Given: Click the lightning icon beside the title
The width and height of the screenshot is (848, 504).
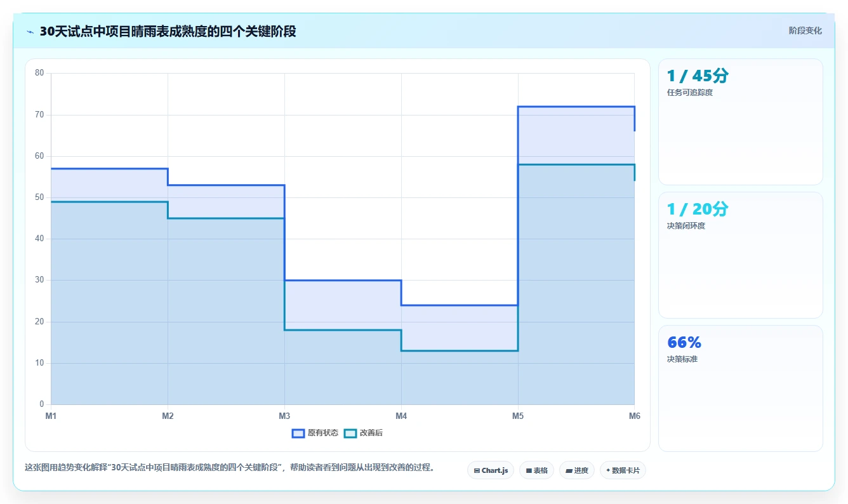Looking at the screenshot, I should [x=30, y=32].
